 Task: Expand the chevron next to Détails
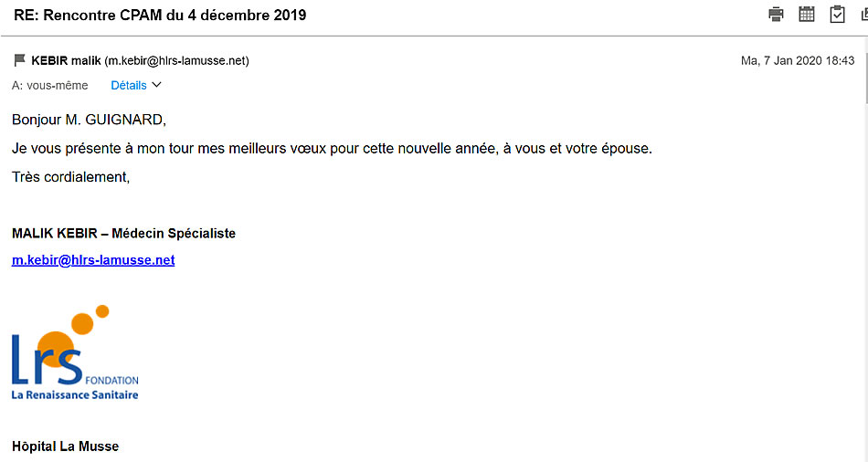(156, 86)
